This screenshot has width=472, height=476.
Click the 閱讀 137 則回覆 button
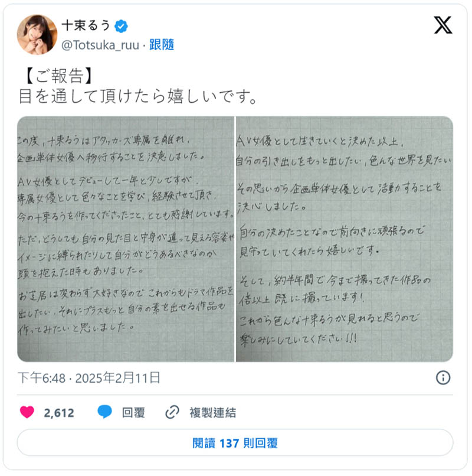235,442
